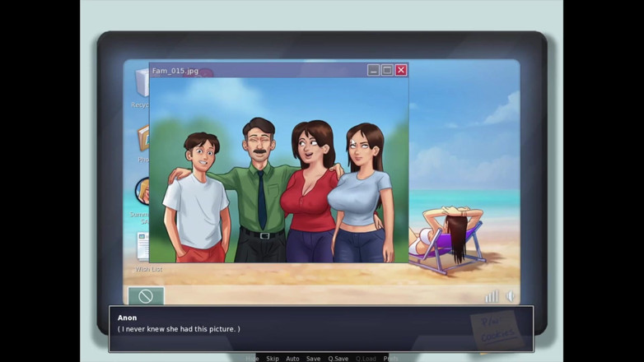The width and height of the screenshot is (644, 362).
Task: Click the shutdown button in the in-game taskbar
Action: click(146, 296)
